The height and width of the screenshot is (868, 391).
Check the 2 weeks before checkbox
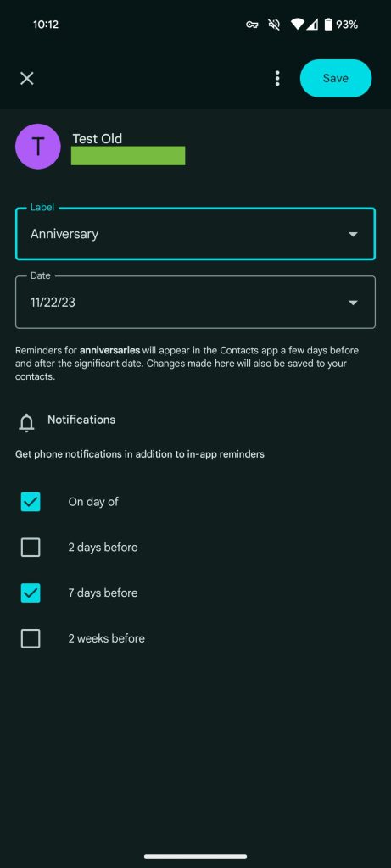pyautogui.click(x=31, y=638)
